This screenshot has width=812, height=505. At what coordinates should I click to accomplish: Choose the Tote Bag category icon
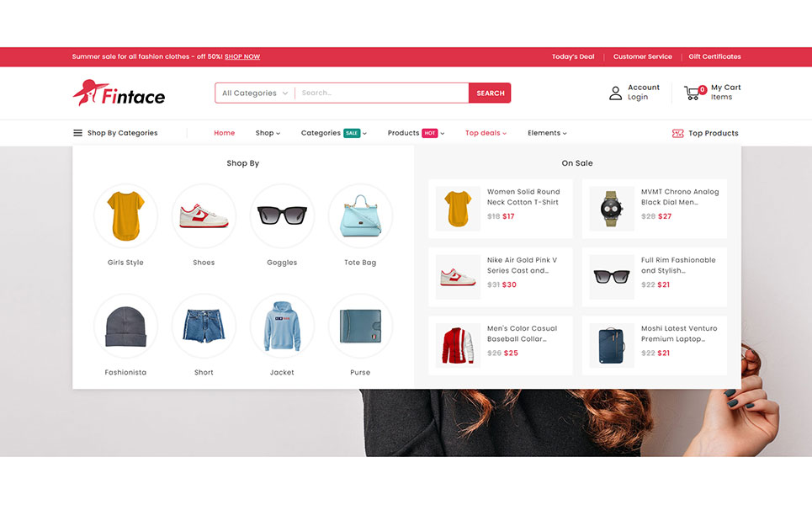pyautogui.click(x=360, y=215)
